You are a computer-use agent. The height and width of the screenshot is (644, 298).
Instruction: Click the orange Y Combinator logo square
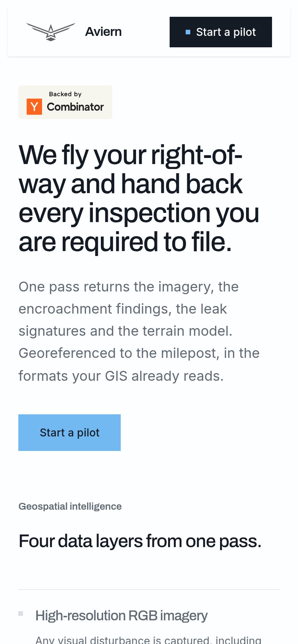coord(34,106)
